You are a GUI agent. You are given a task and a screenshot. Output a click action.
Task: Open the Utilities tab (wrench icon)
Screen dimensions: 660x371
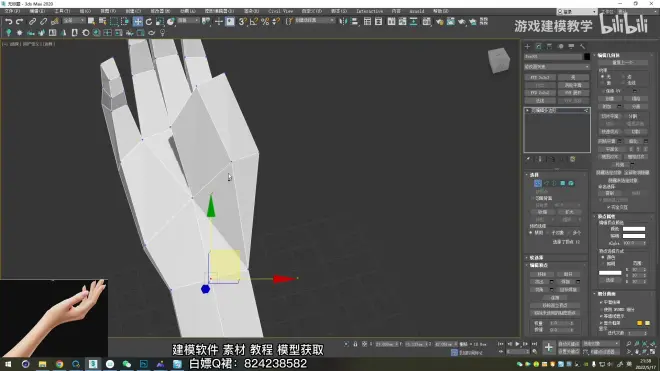tap(583, 46)
